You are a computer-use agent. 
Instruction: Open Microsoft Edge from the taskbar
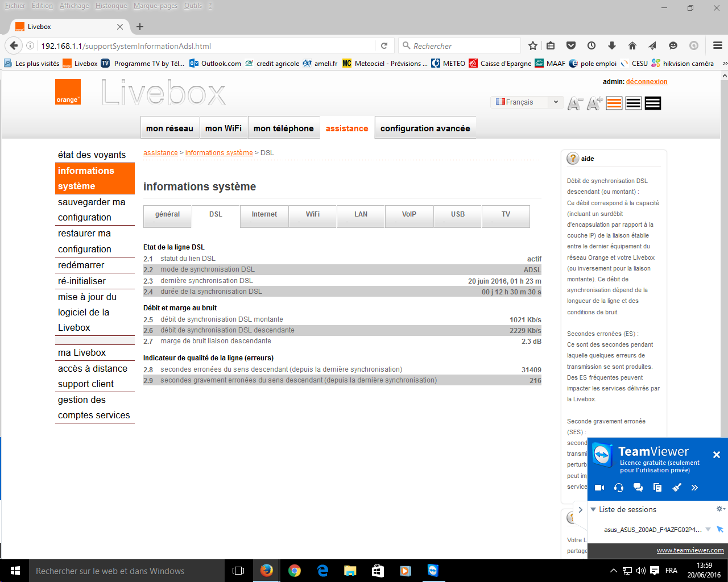[322, 571]
